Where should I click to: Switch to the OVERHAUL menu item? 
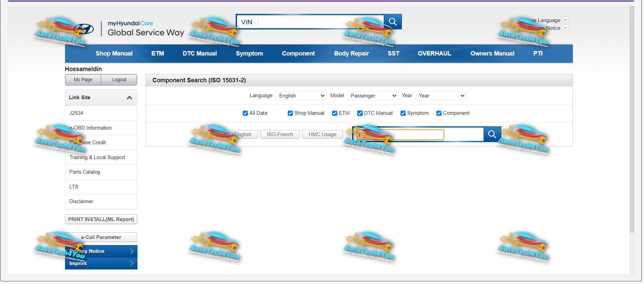point(434,53)
